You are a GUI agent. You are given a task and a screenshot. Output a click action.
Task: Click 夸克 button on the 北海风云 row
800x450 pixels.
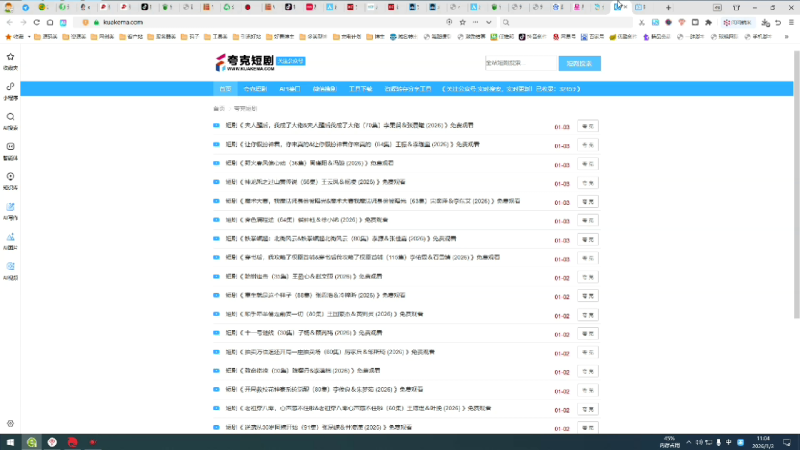point(588,239)
